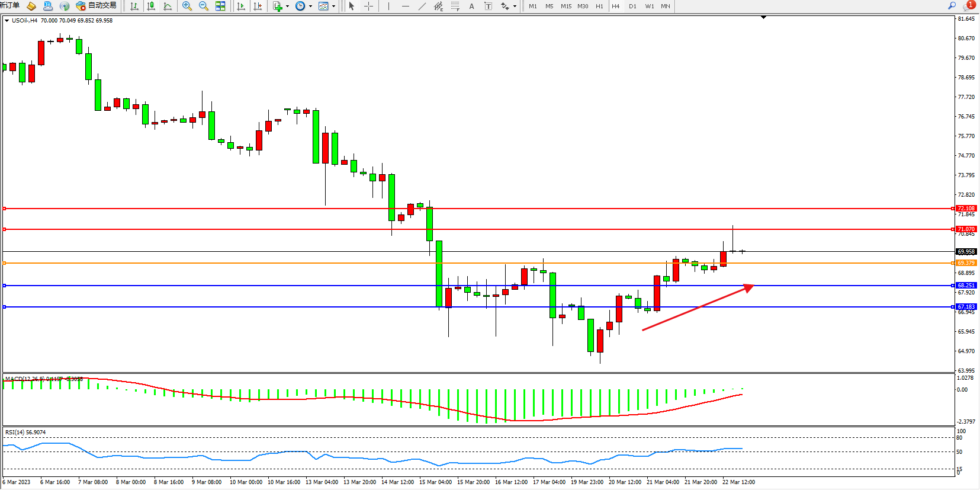Expand the periodicity clock dropdown arrow

pos(311,7)
